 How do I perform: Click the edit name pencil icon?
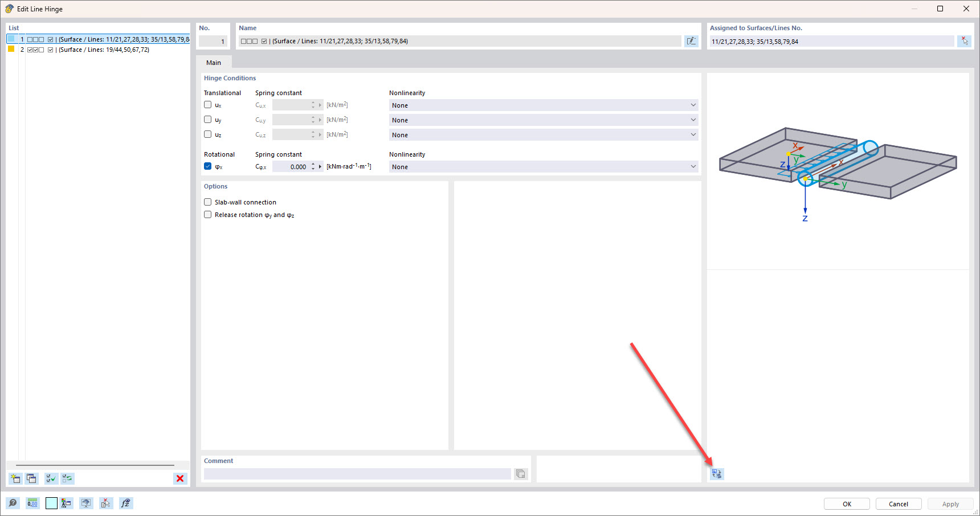click(691, 41)
